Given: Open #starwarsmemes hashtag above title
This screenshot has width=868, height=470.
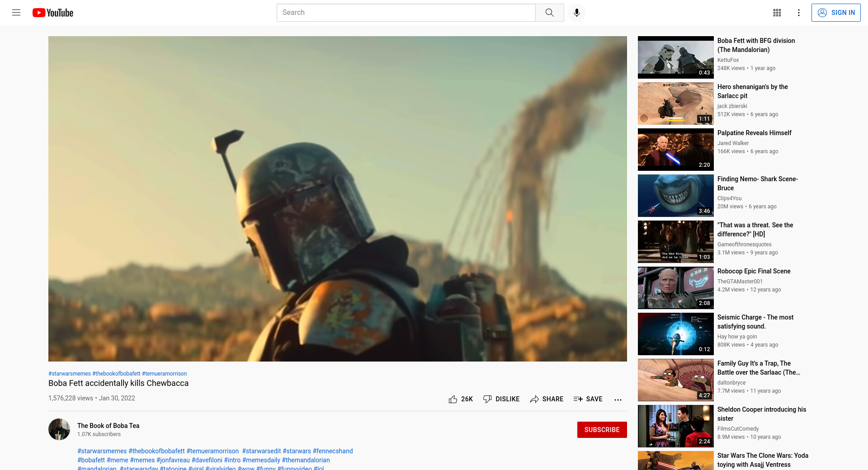Looking at the screenshot, I should point(70,374).
